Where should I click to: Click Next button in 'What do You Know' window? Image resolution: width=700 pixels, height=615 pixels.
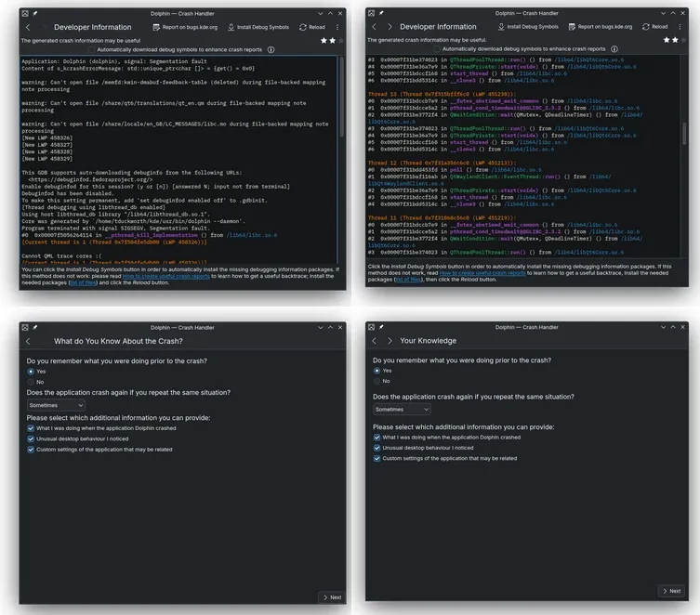coord(331,597)
